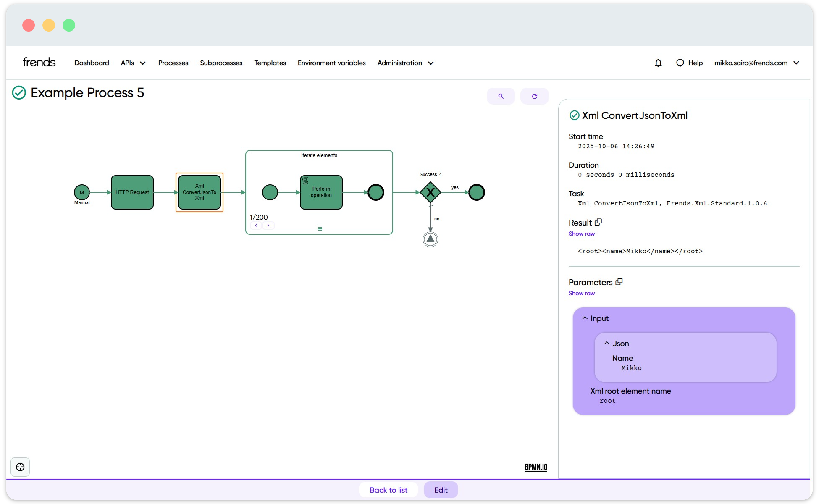Copy the Result using copy icon
This screenshot has width=819, height=504.
pos(598,222)
